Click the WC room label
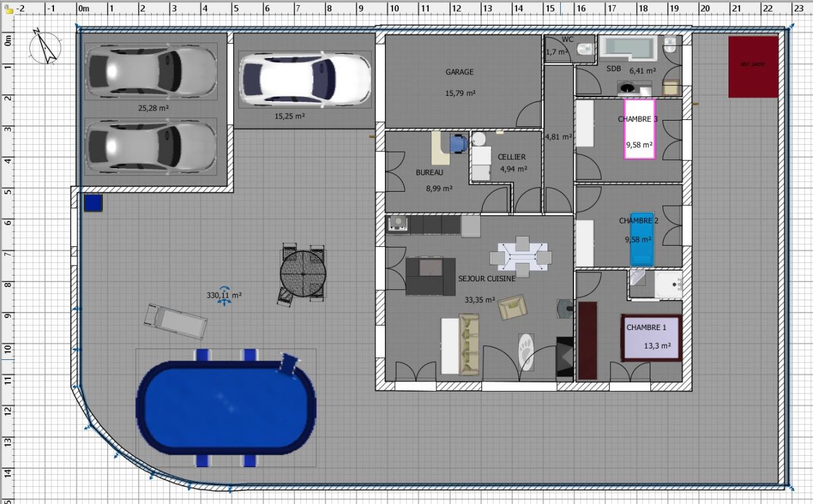This screenshot has height=504, width=813. pyautogui.click(x=567, y=39)
